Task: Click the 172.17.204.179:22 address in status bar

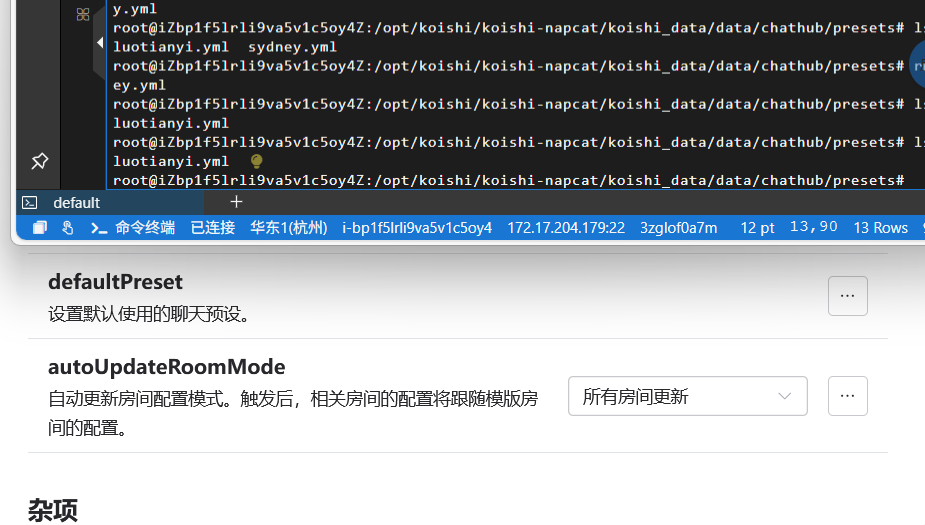Action: (565, 228)
